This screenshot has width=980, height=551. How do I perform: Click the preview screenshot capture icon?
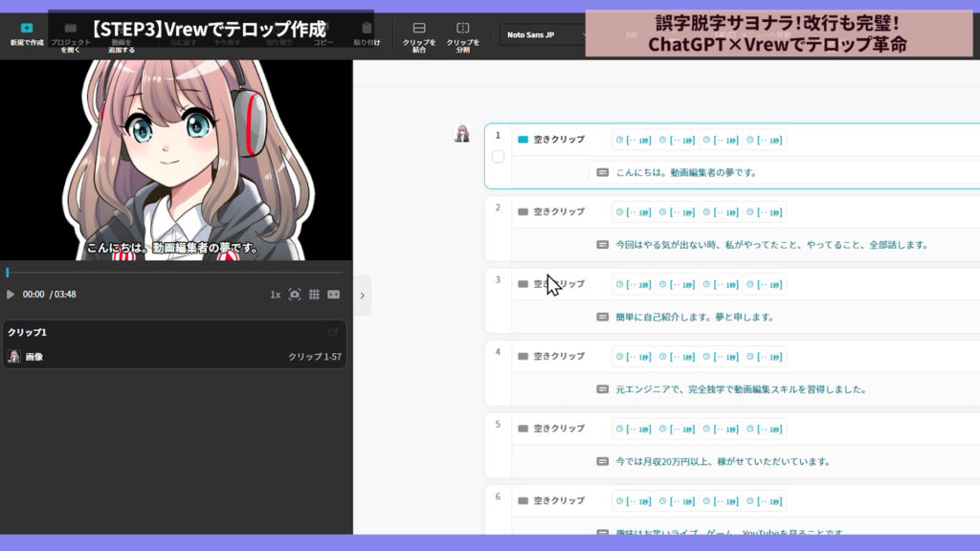[295, 295]
